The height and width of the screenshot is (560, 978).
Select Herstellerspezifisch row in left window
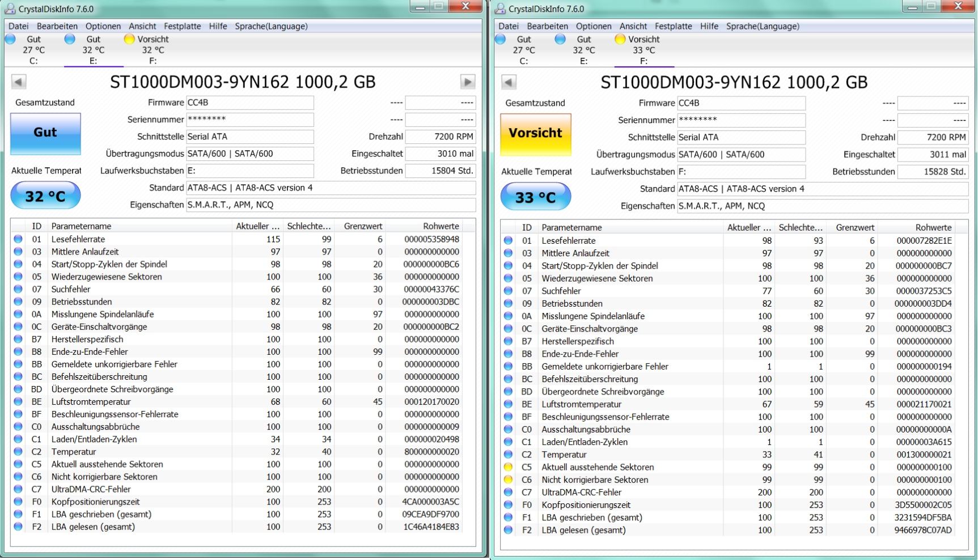pyautogui.click(x=237, y=340)
